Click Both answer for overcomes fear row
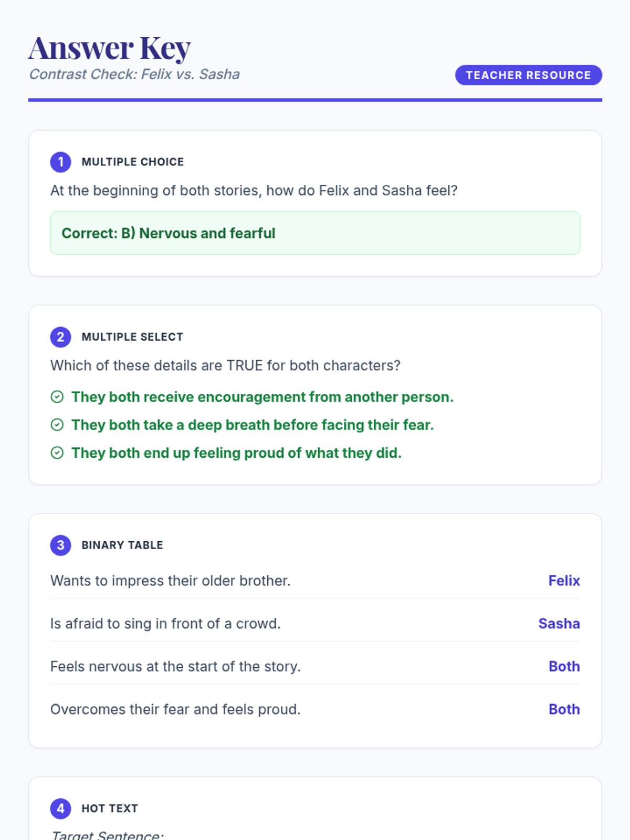 (x=564, y=709)
